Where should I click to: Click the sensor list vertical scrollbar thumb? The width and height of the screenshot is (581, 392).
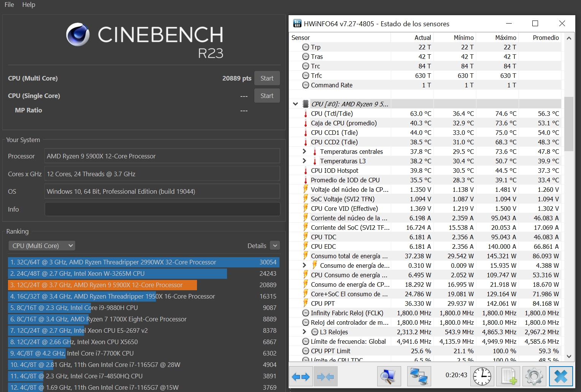click(x=569, y=124)
